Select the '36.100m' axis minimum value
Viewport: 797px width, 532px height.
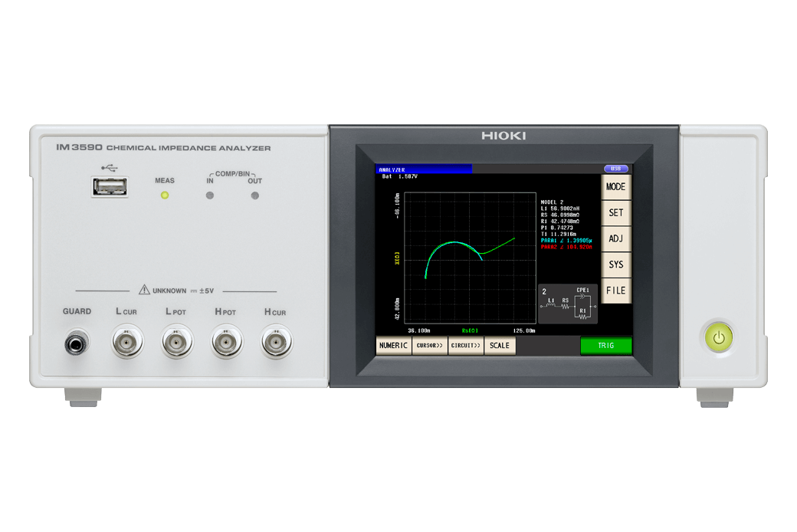click(x=419, y=331)
